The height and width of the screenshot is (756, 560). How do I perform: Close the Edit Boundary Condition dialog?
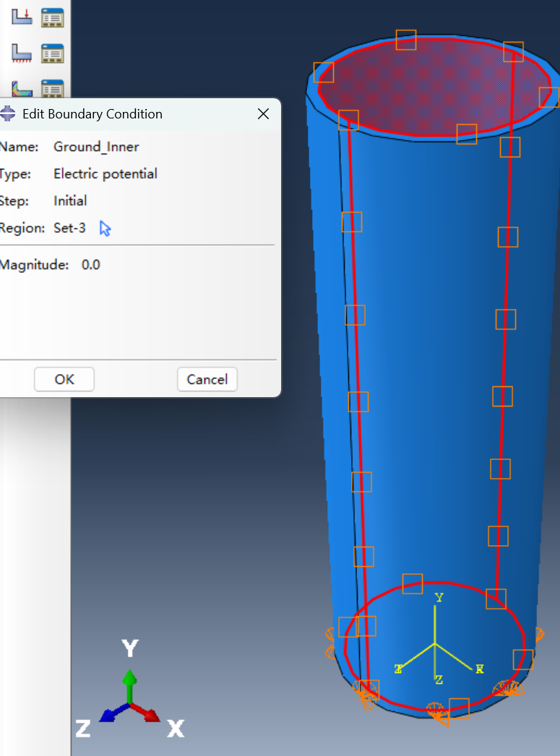pos(263,114)
